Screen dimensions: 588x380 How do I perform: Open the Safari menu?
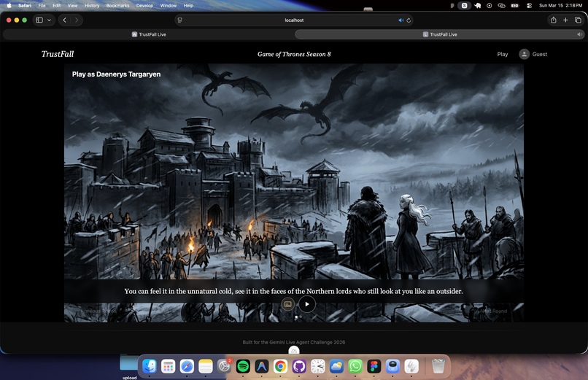[25, 6]
